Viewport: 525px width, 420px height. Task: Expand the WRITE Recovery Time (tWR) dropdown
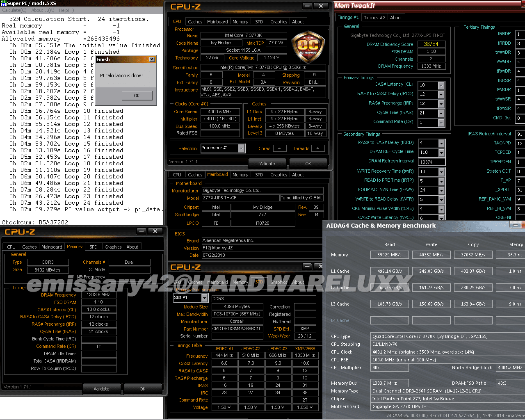441,172
